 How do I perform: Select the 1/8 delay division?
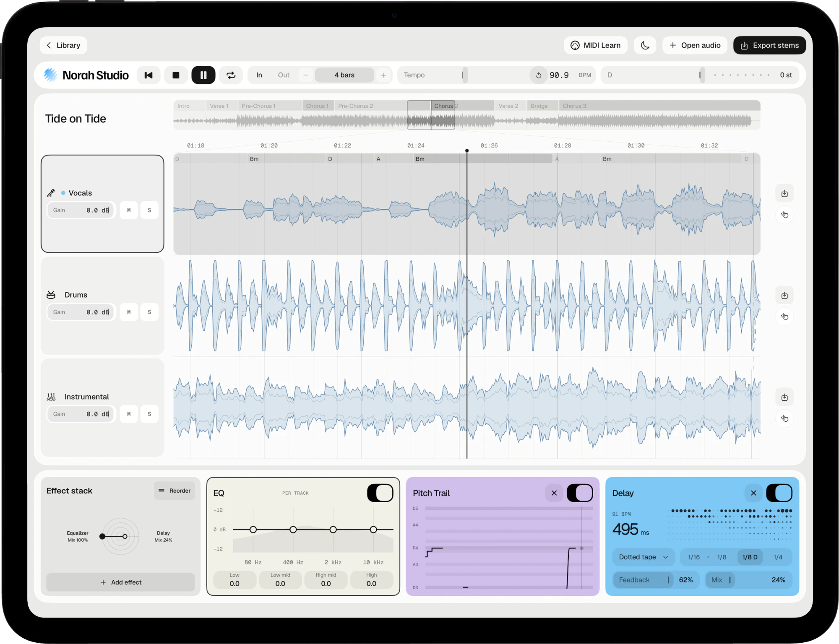pyautogui.click(x=722, y=557)
